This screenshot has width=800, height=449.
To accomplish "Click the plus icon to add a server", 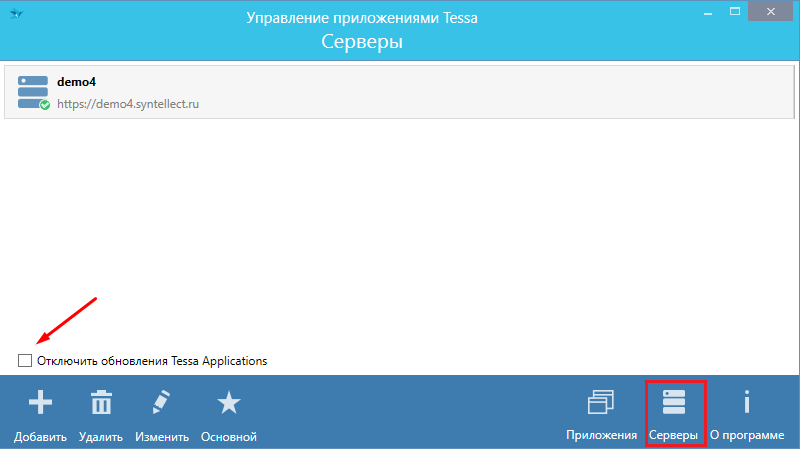I will [40, 403].
